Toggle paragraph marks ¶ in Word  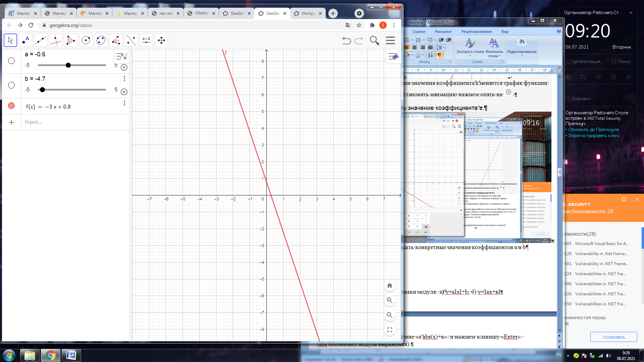click(x=439, y=55)
